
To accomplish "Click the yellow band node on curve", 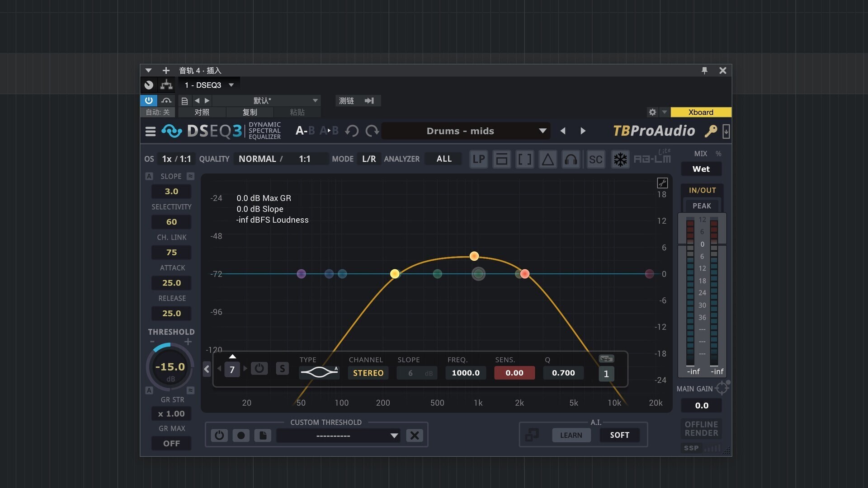I will point(395,274).
